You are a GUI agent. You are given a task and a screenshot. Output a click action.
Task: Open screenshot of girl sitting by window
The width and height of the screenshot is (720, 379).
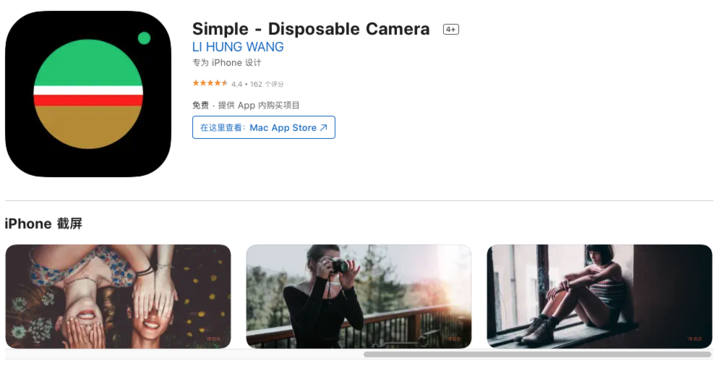(x=599, y=296)
